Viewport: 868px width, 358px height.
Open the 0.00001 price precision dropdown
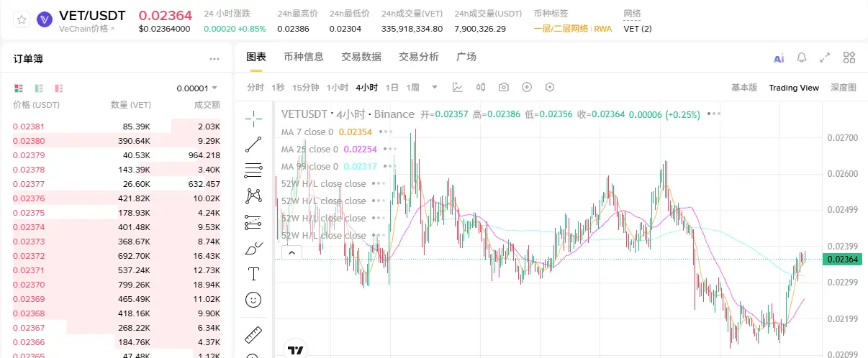[x=197, y=88]
